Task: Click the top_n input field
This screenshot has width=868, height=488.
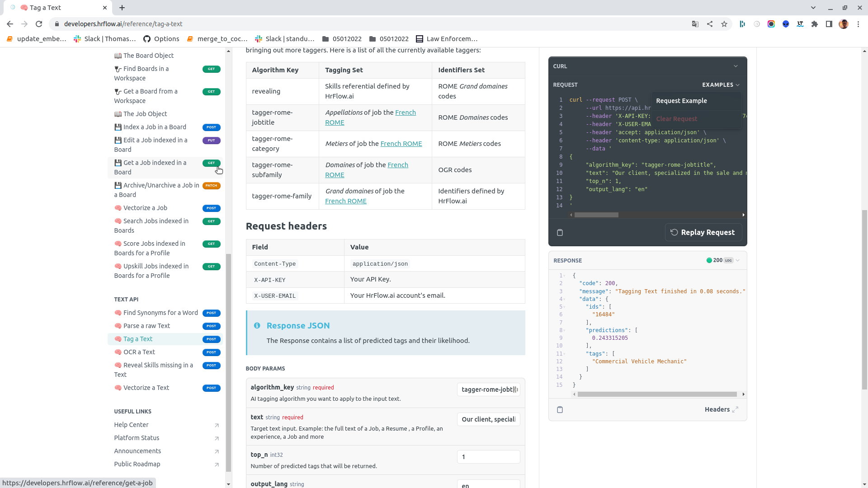Action: (488, 457)
